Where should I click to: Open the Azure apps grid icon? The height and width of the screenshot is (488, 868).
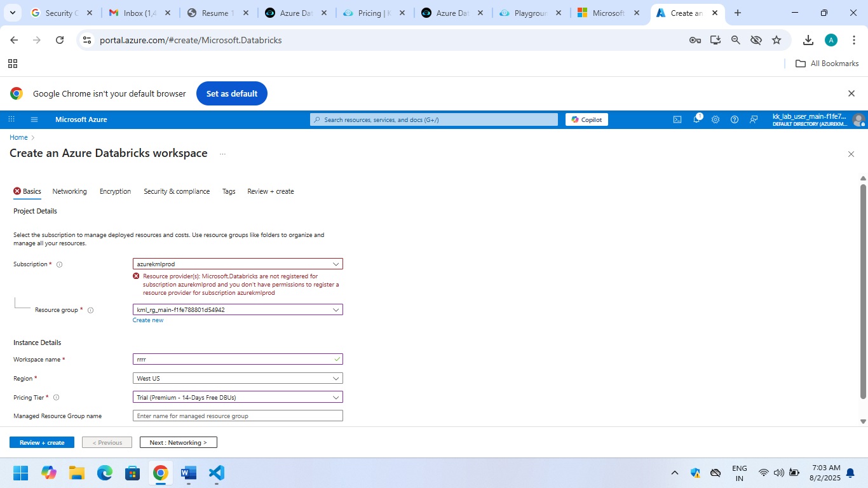(x=11, y=119)
